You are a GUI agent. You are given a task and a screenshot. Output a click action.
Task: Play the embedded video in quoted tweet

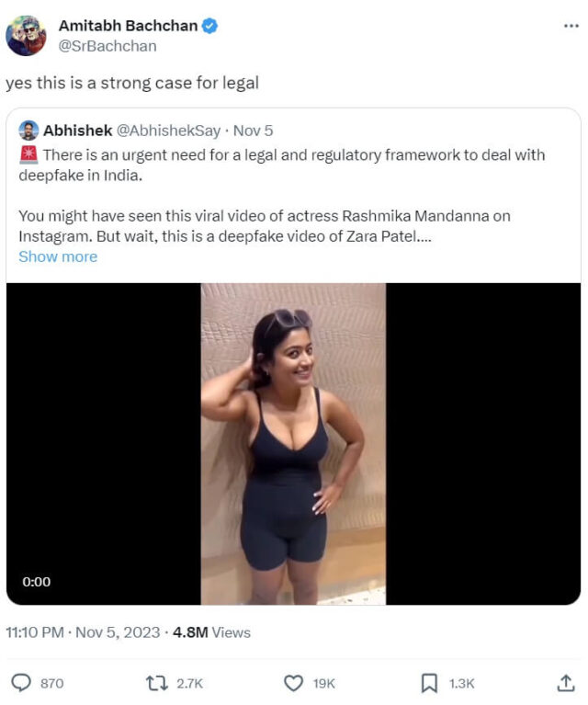click(293, 443)
